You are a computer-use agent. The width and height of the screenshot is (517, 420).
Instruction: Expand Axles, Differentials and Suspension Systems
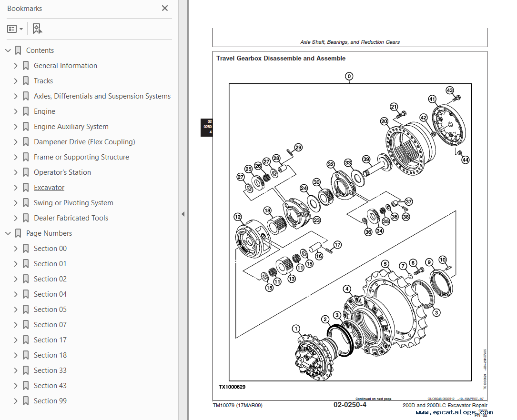tap(16, 96)
